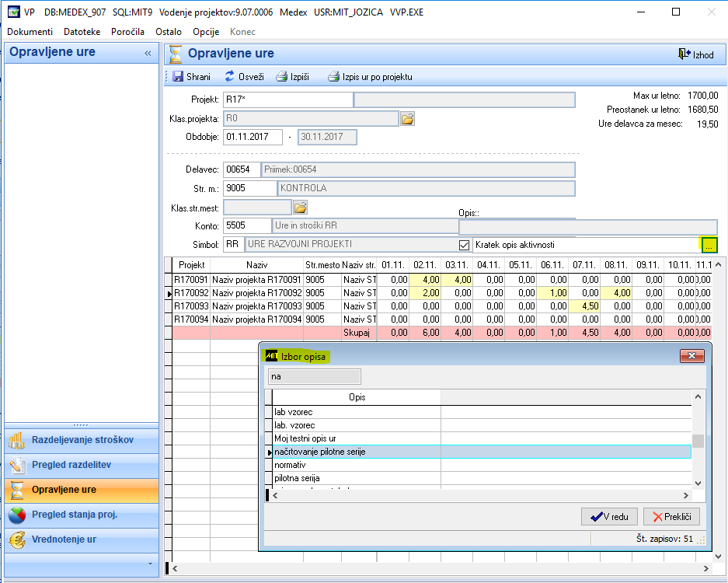This screenshot has width=728, height=583.
Task: Toggle the checkbox before Kratek opis aktivnosti
Action: [465, 245]
